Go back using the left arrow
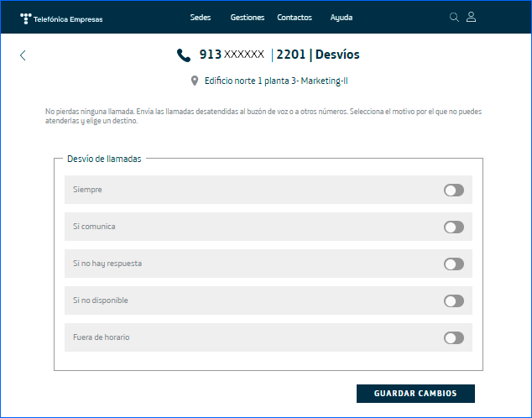 pos(23,55)
